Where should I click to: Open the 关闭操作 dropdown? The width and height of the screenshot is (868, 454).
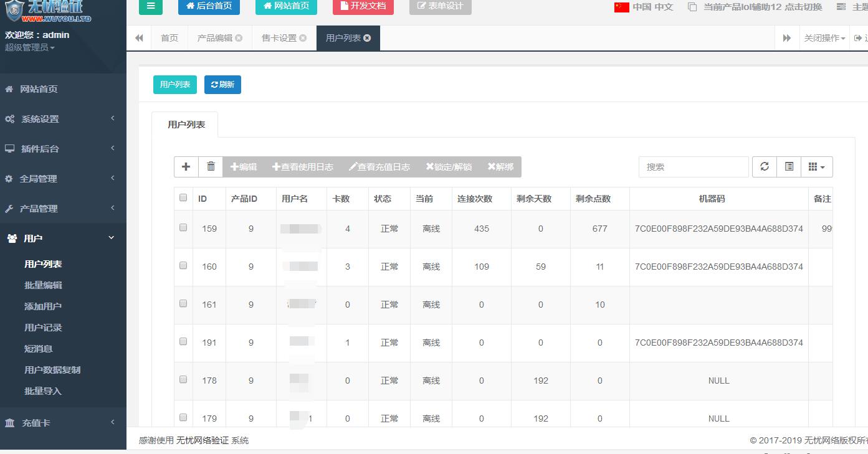pos(824,38)
